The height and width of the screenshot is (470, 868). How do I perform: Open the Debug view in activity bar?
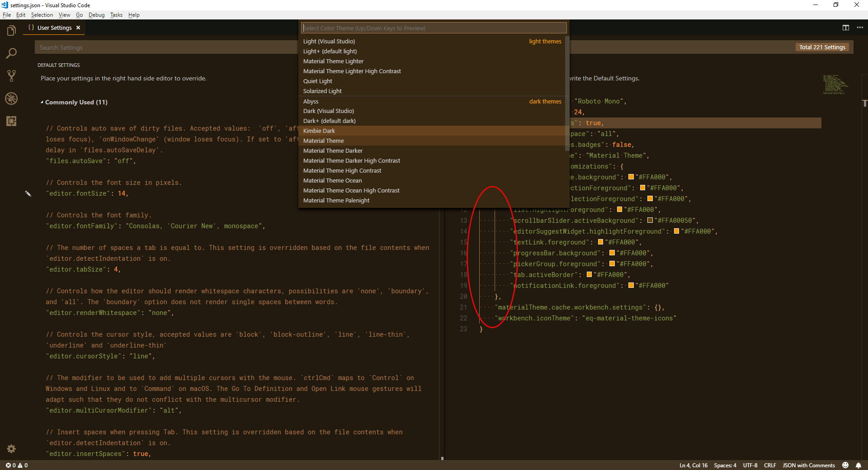tap(11, 99)
